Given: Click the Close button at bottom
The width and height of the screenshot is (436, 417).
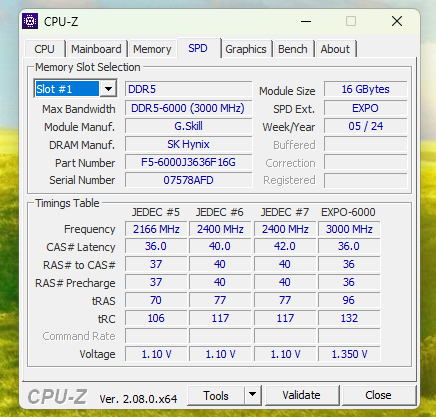Looking at the screenshot, I should click(x=378, y=395).
